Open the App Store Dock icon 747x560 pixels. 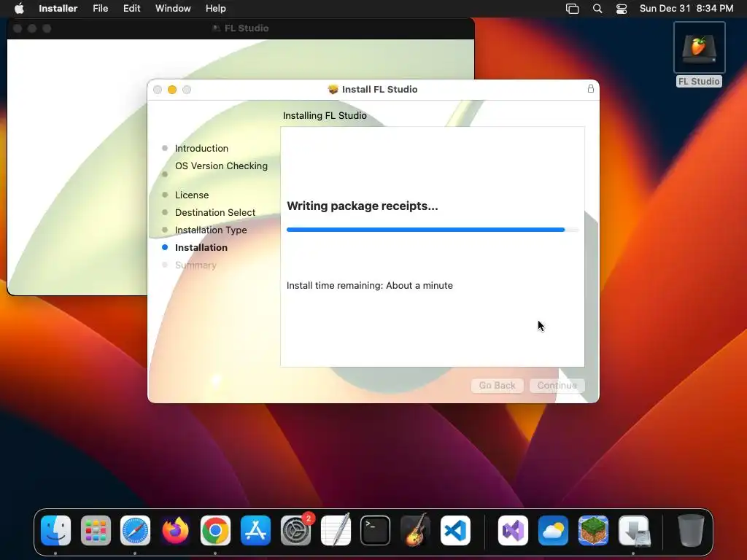255,530
